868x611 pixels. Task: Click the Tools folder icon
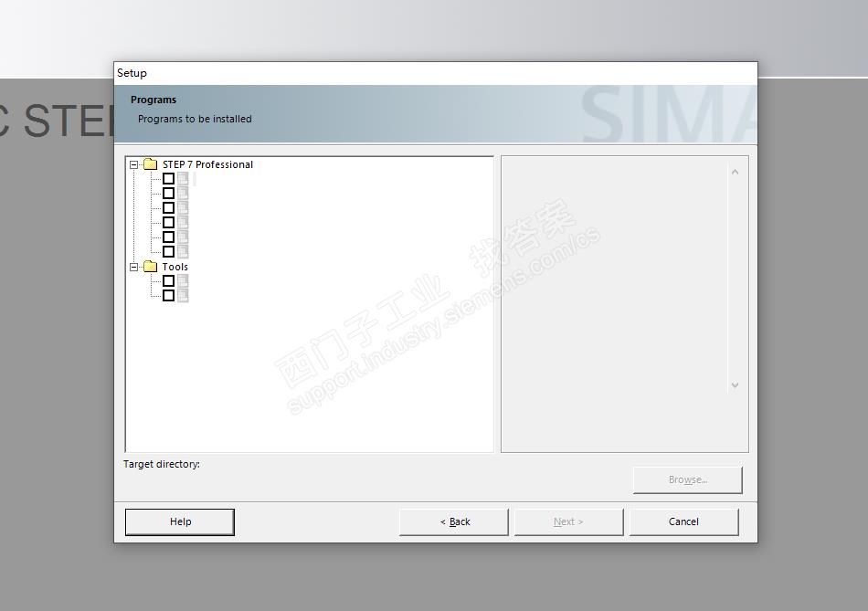tap(151, 267)
